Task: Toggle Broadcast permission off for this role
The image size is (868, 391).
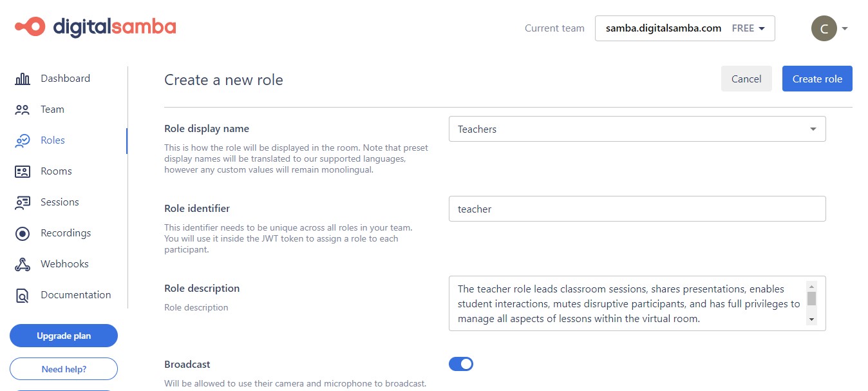Action: click(x=461, y=364)
